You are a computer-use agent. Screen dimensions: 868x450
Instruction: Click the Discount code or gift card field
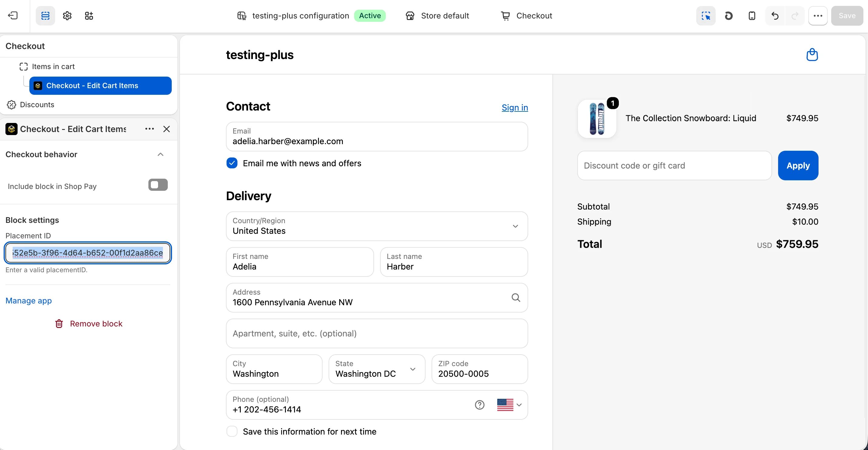674,165
